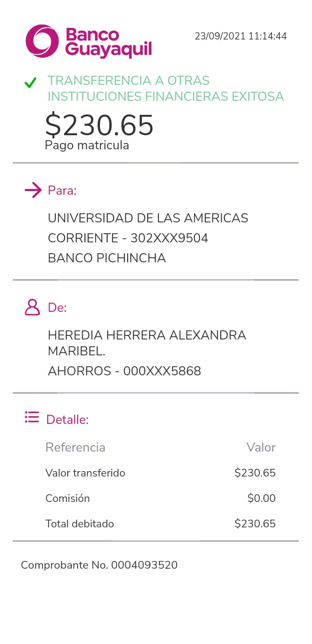This screenshot has height=644, width=312.
Task: Select the Comisión $0.00 value
Action: point(261,498)
